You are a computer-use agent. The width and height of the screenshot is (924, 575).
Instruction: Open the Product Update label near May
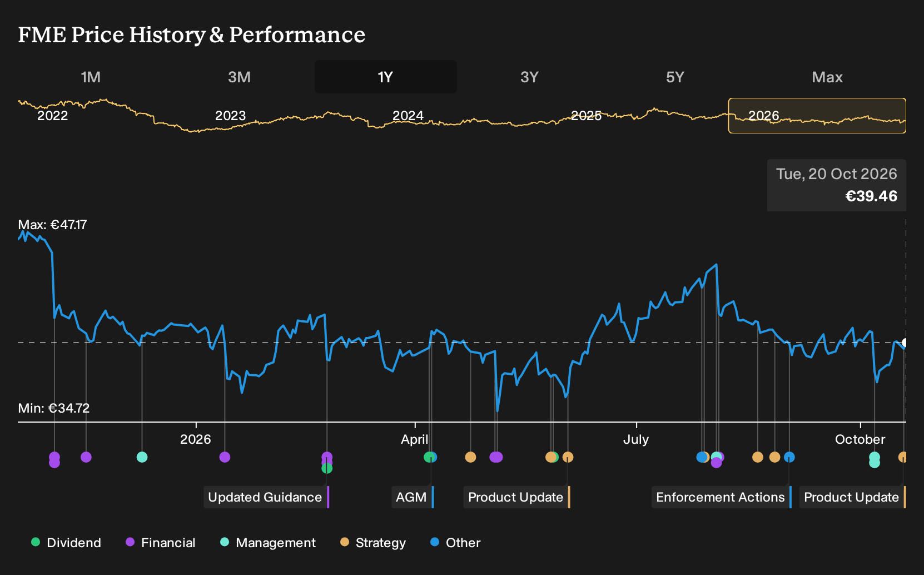[516, 497]
